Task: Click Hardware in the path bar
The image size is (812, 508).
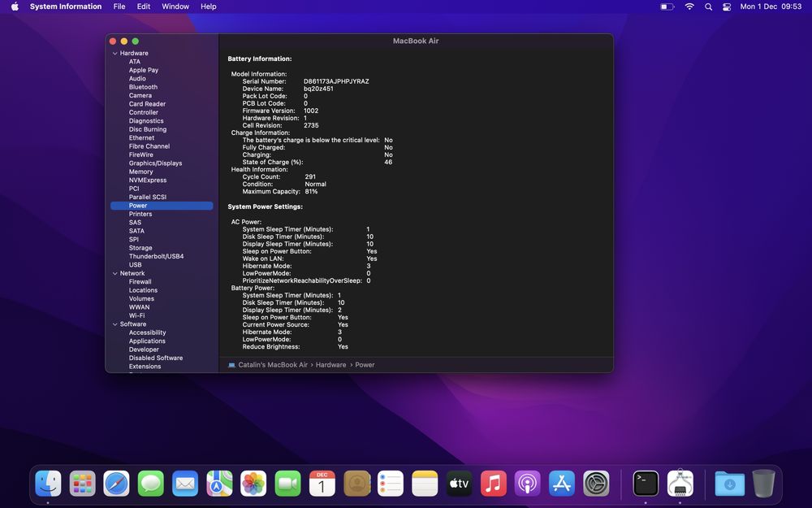Action: point(331,365)
